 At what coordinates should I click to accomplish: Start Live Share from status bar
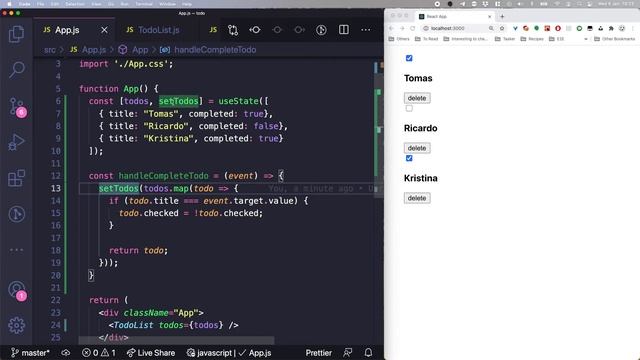[151, 353]
